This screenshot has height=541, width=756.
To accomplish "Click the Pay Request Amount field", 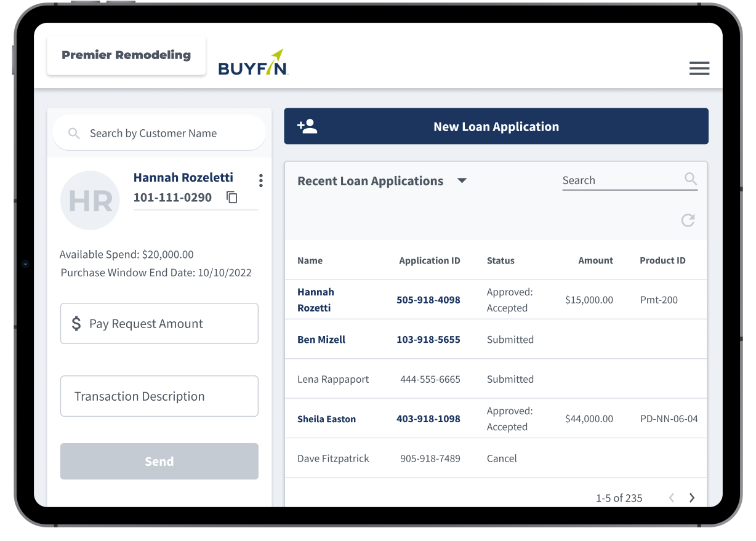I will tap(159, 324).
